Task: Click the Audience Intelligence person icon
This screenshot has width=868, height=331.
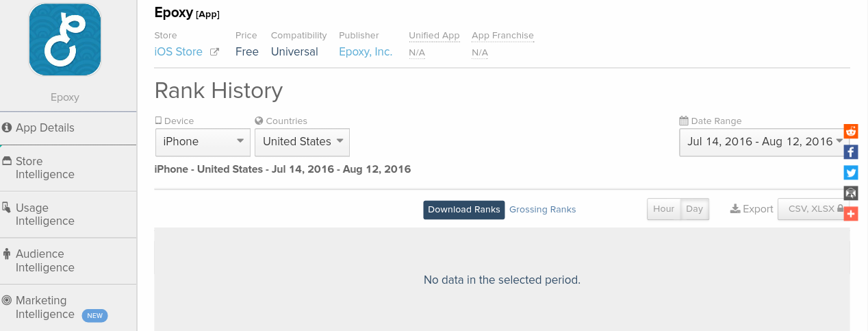Action: [8, 254]
